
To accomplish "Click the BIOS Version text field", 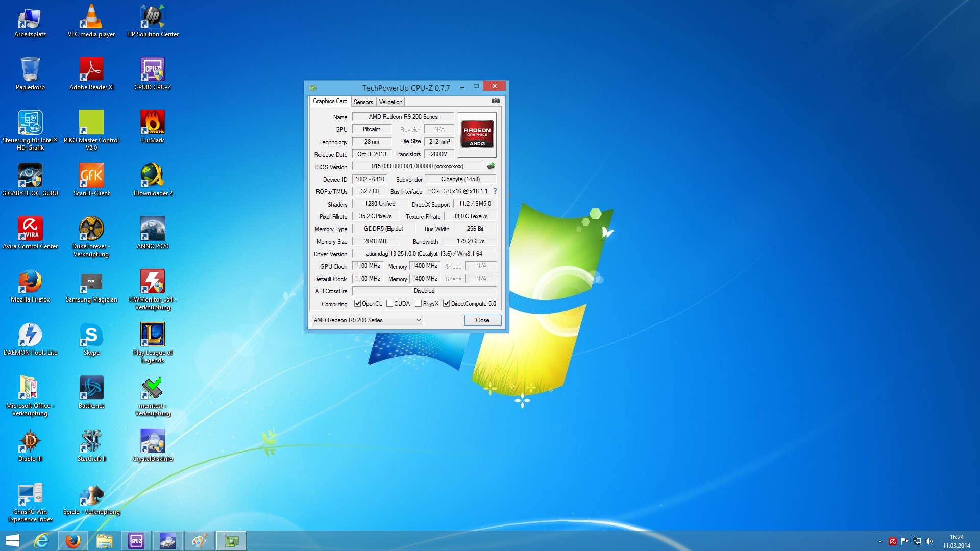I will tap(417, 166).
